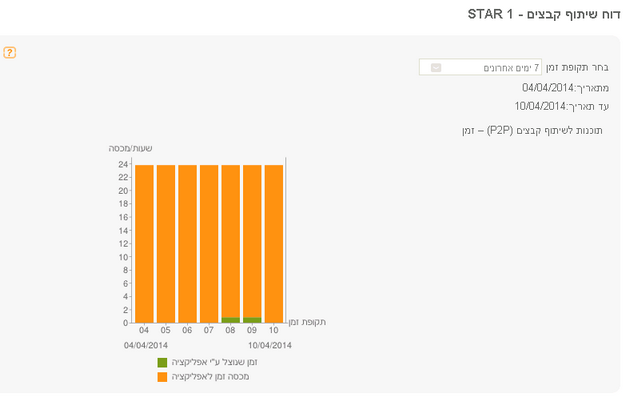Viewport: 630px width, 398px height.
Task: Click the 24 hour mark on y-axis
Action: 123,164
